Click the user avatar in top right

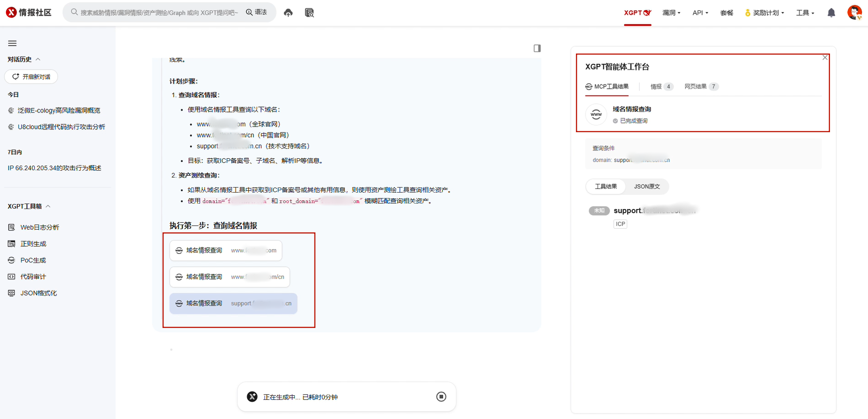(x=854, y=12)
